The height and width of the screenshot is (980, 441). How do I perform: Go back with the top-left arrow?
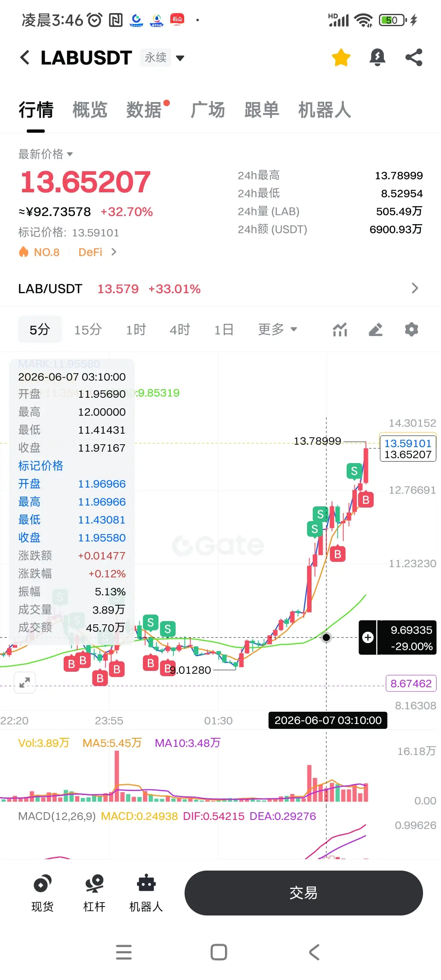click(25, 58)
